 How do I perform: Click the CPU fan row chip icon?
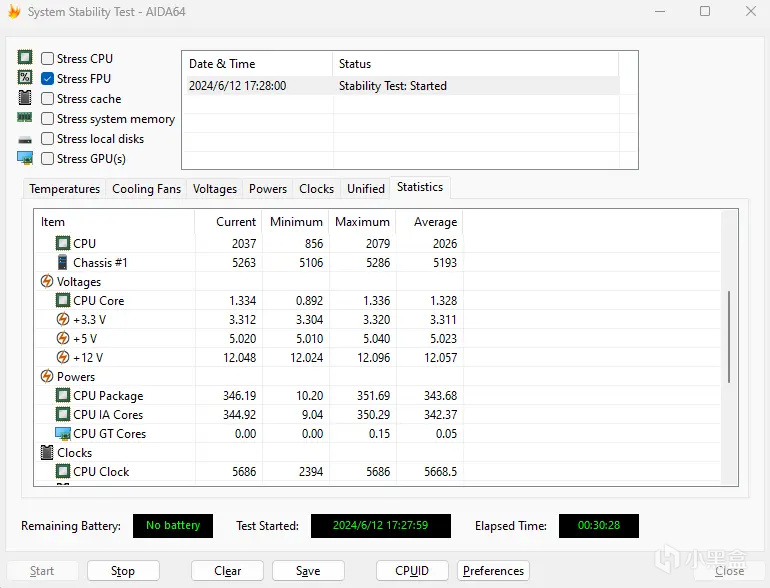[63, 243]
